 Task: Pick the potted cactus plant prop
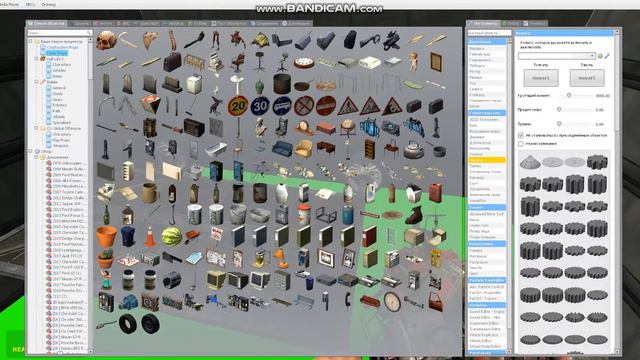[106, 258]
